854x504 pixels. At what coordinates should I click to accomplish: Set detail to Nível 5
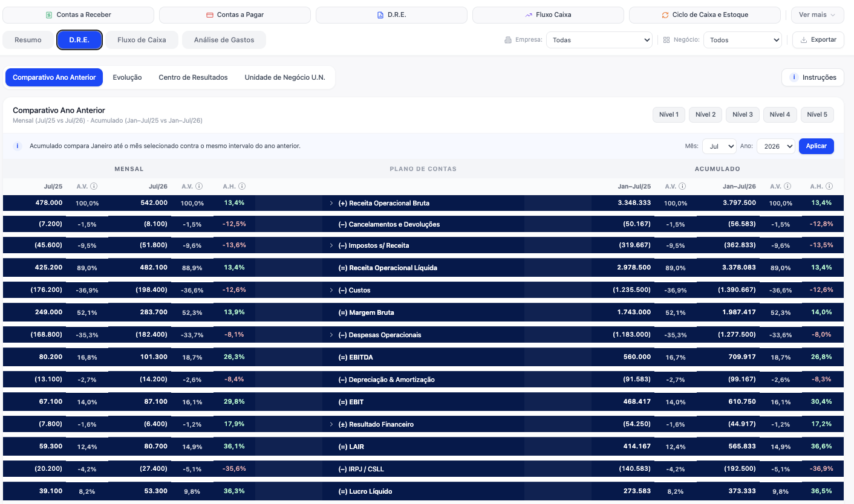click(817, 115)
